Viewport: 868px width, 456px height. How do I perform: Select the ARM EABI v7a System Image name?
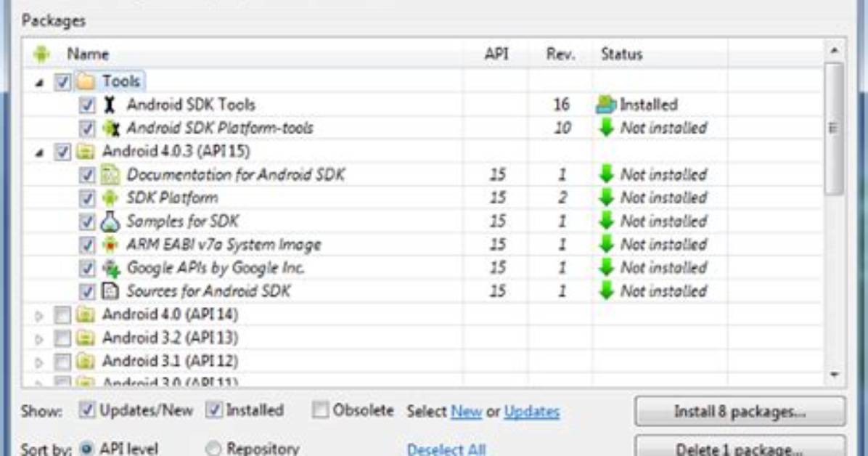[x=224, y=245]
